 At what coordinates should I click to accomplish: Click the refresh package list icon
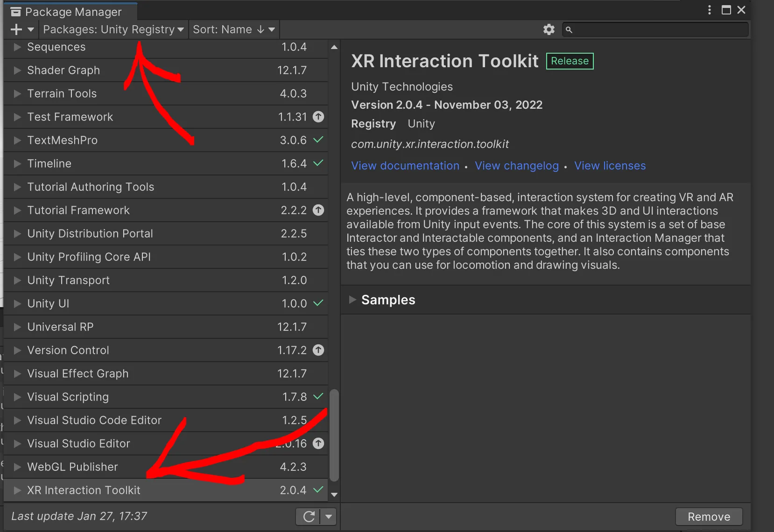[x=309, y=517]
